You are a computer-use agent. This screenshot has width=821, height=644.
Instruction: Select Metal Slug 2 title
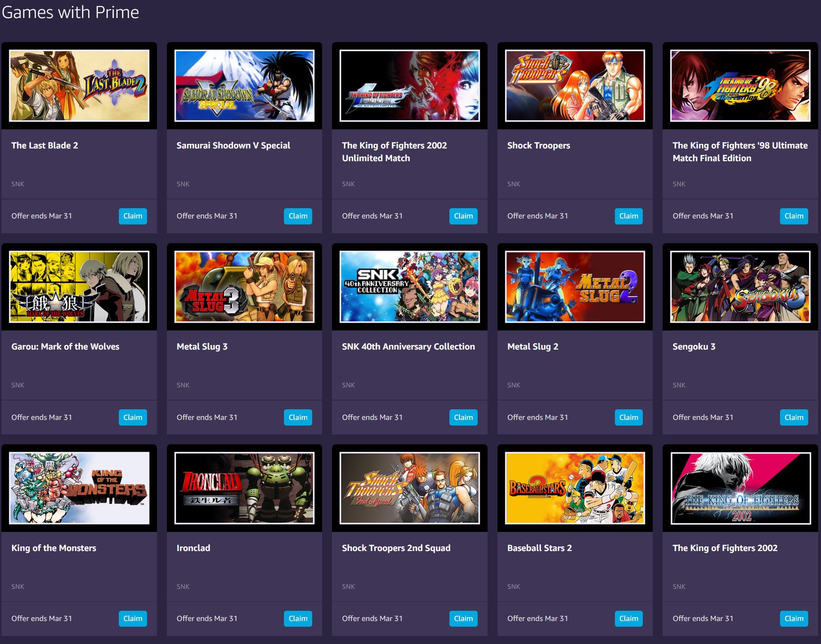[532, 346]
